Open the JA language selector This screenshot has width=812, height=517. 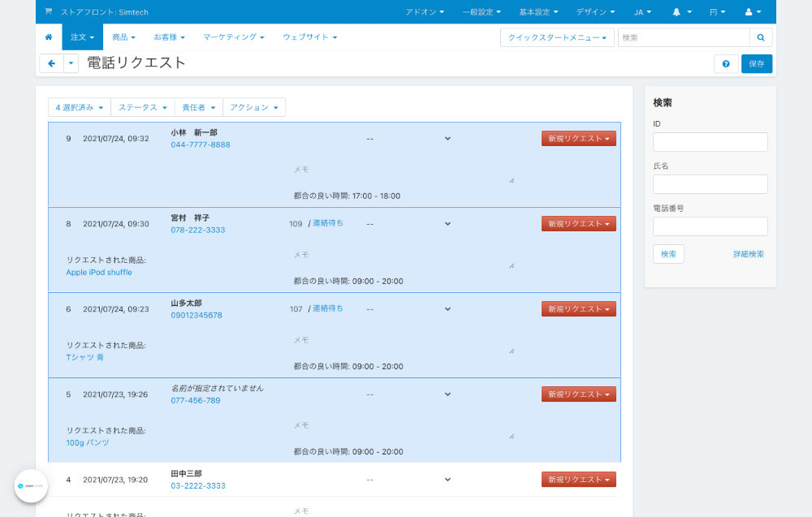(x=642, y=12)
